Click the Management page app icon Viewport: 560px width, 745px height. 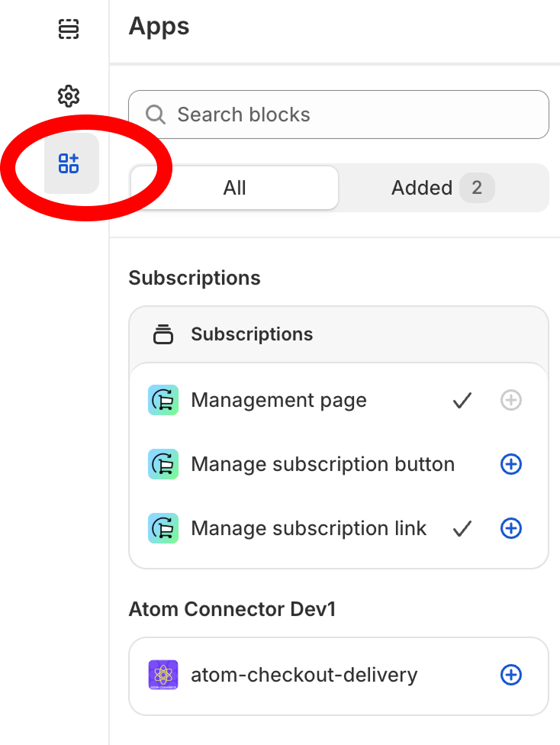click(163, 399)
